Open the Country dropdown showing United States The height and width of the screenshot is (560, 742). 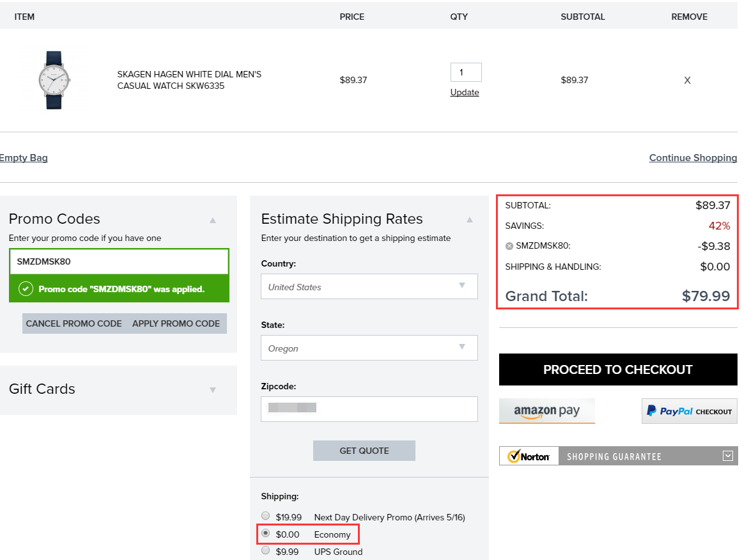pos(369,286)
